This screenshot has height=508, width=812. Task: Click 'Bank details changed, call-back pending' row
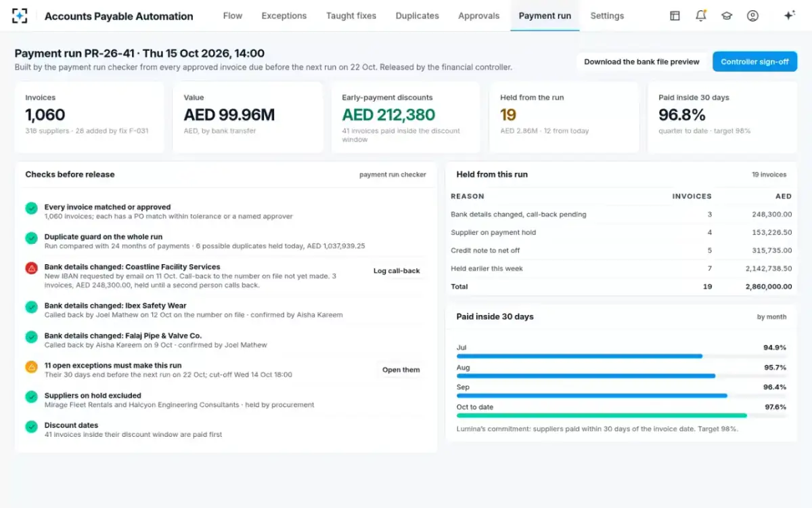pyautogui.click(x=621, y=214)
